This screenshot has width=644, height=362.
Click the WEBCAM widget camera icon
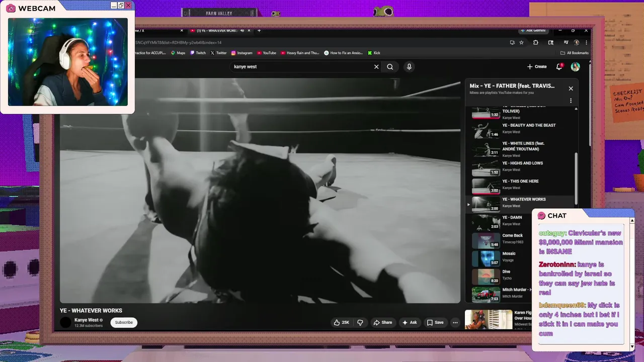tap(11, 9)
